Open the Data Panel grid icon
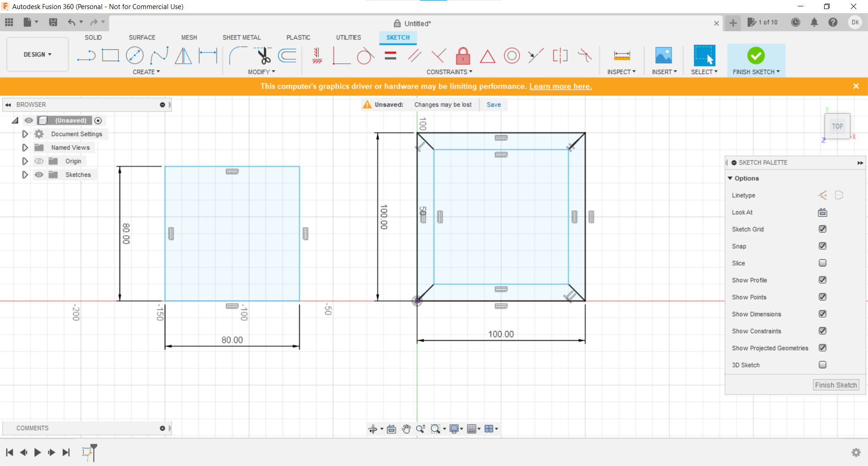Image resolution: width=868 pixels, height=466 pixels. click(9, 22)
